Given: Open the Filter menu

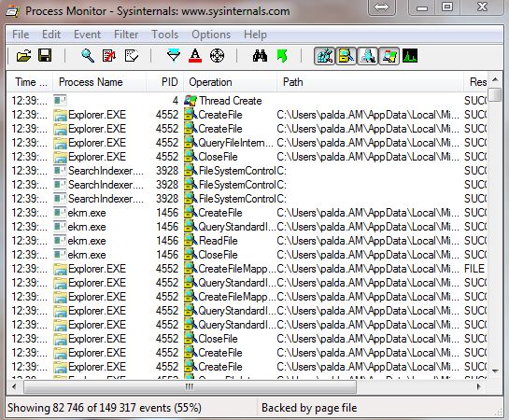Looking at the screenshot, I should (x=126, y=35).
